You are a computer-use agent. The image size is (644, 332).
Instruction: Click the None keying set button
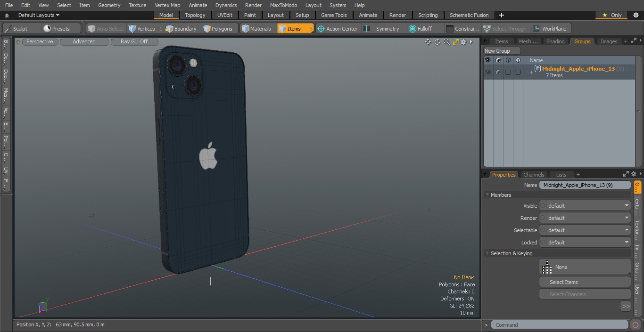pyautogui.click(x=585, y=267)
